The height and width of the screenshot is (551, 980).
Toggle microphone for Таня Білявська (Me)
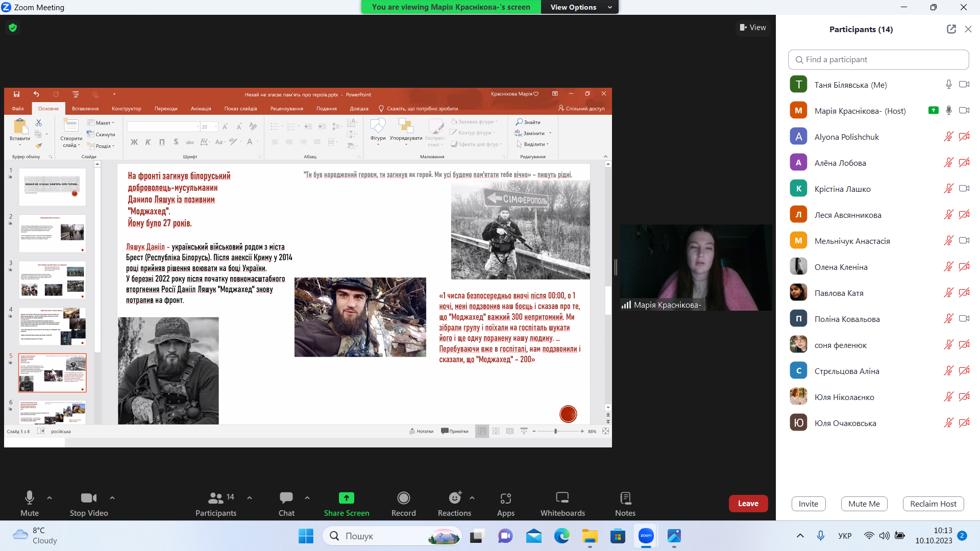tap(948, 85)
